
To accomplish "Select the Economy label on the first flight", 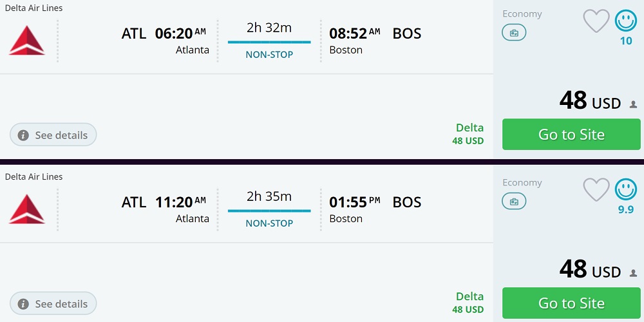I will coord(522,14).
